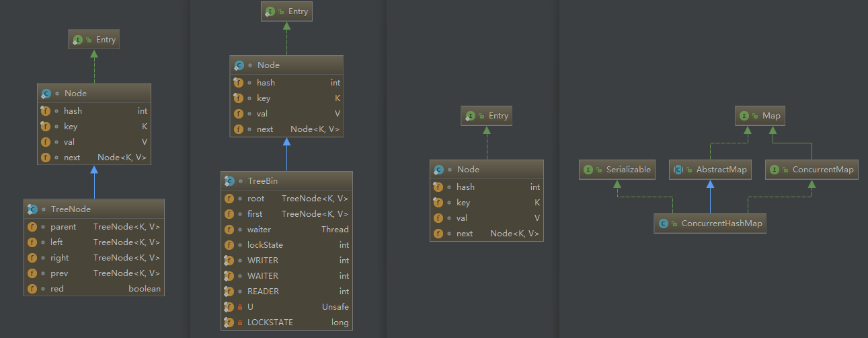Click the red private lock beside LOCKSTATE
Screen dimensions: 868x338
[240, 323]
